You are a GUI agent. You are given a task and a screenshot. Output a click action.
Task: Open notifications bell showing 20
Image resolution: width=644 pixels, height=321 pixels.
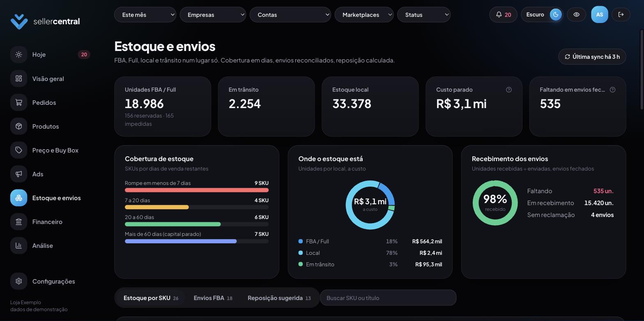503,15
